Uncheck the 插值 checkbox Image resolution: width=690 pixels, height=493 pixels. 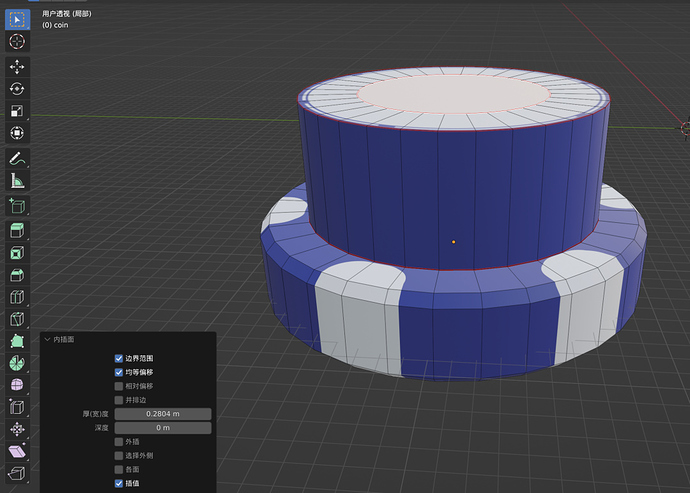(x=119, y=483)
